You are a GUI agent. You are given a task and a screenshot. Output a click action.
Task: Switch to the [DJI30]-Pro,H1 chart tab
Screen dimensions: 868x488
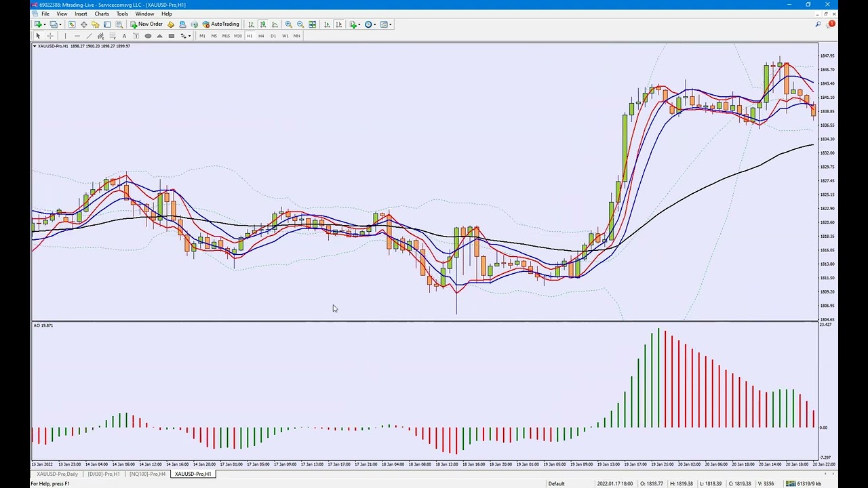pos(104,474)
